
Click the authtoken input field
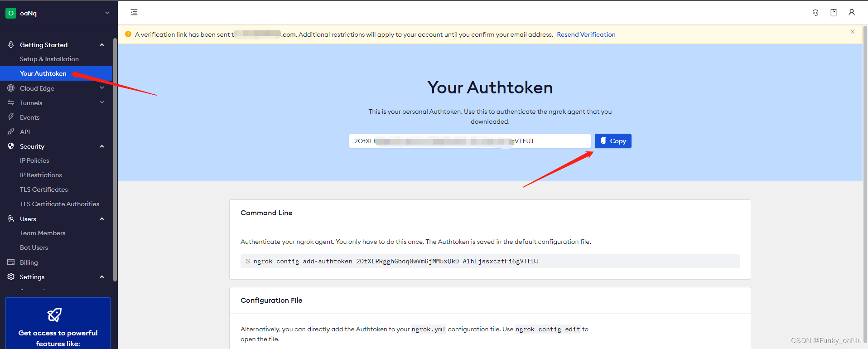tap(470, 141)
